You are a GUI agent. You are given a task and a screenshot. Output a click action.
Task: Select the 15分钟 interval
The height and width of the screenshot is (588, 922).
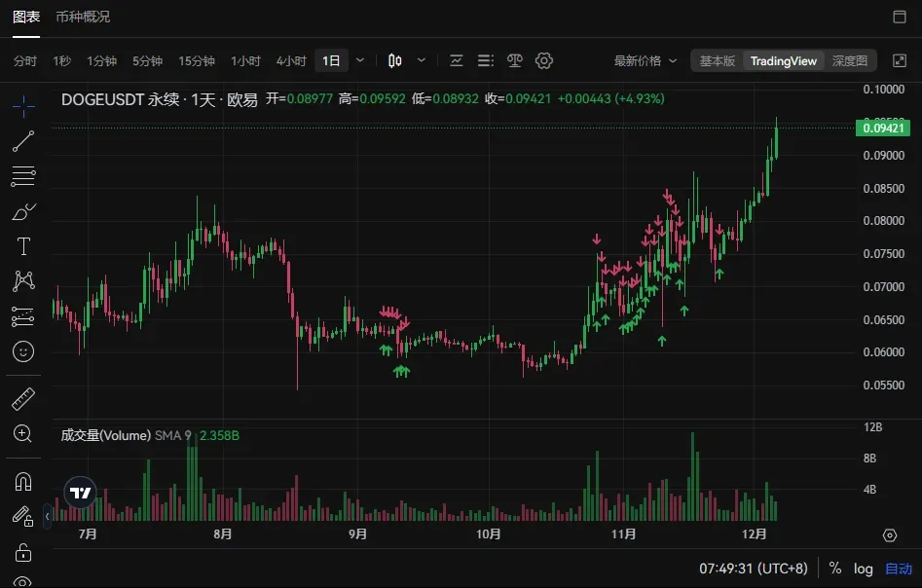(197, 60)
